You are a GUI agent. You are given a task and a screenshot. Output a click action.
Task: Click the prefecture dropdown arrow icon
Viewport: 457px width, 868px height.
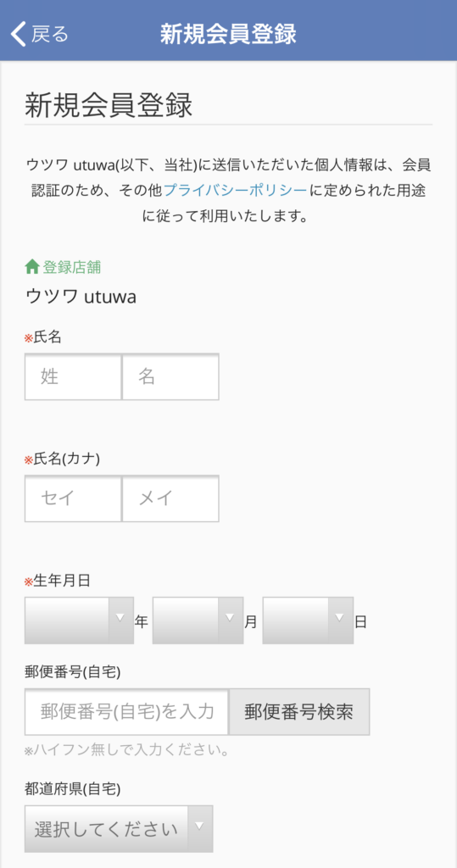200,826
